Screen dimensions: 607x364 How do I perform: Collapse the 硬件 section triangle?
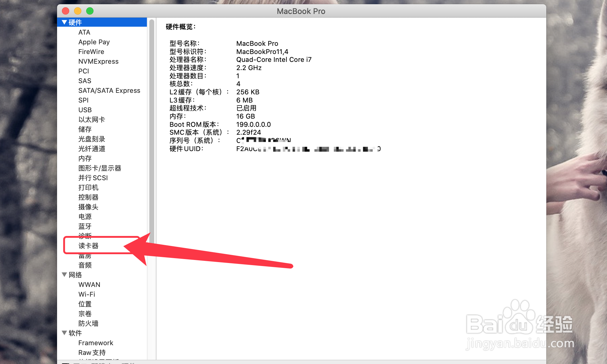[64, 22]
